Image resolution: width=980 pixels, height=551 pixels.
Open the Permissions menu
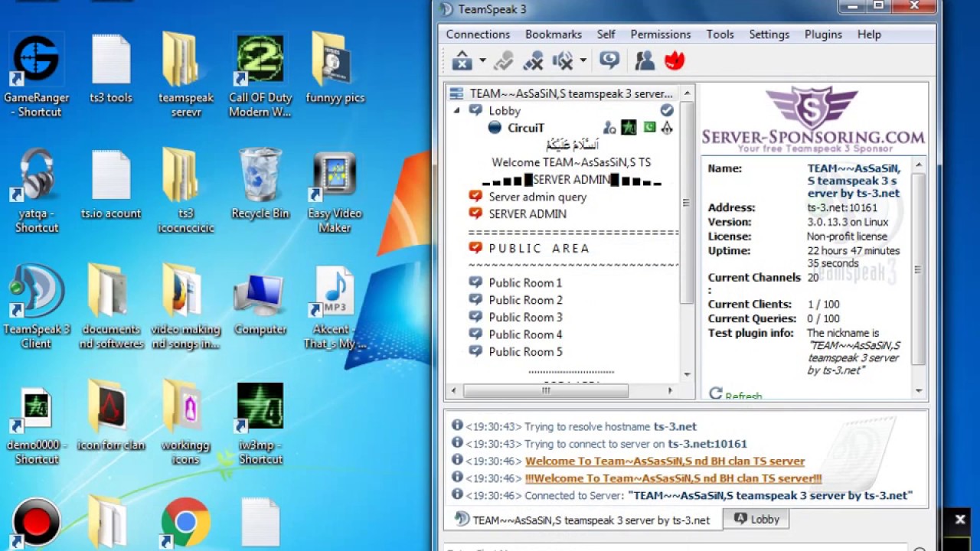(660, 34)
